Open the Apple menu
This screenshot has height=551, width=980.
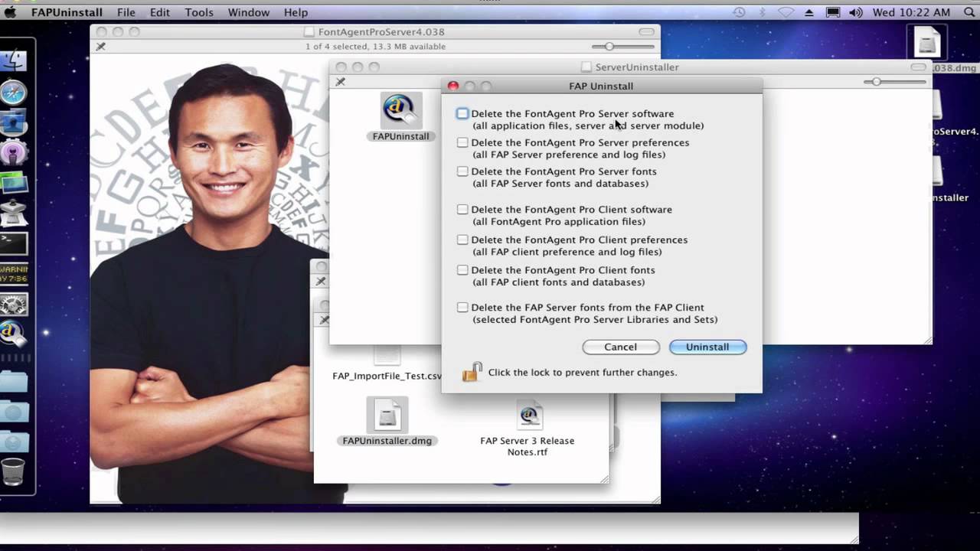click(x=11, y=12)
